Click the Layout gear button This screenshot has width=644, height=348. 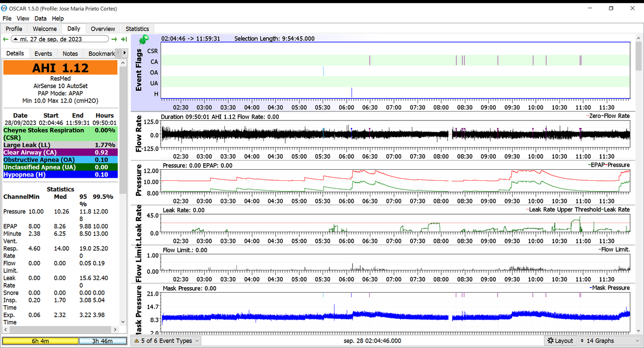coord(560,340)
